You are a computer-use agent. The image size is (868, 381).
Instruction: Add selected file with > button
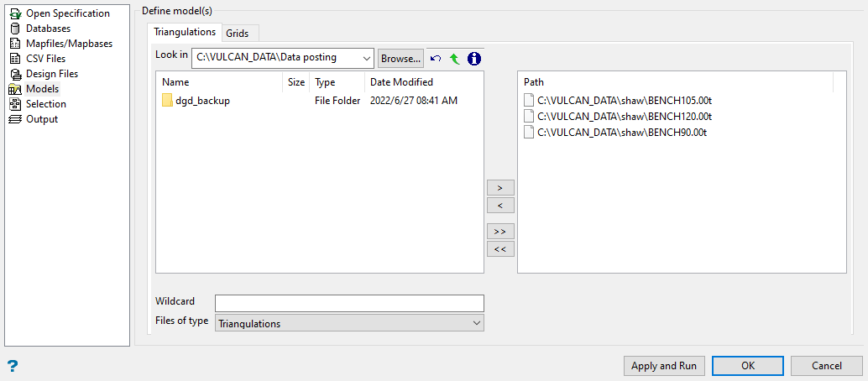500,188
